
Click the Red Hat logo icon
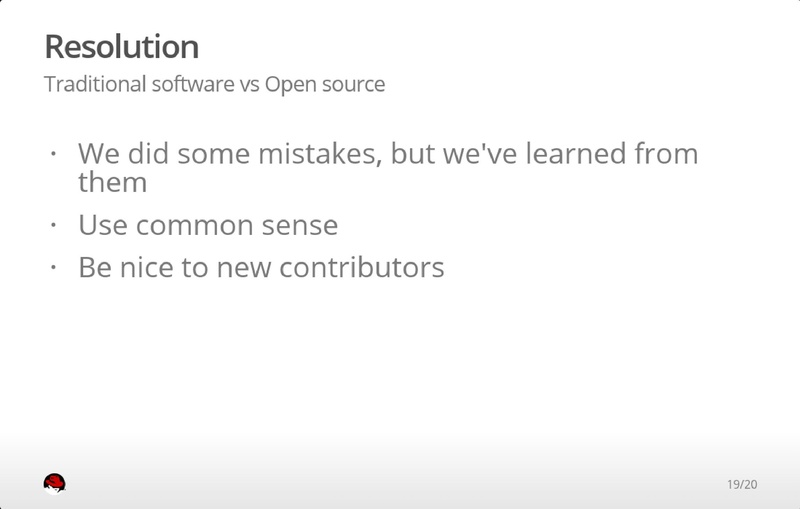coord(55,484)
